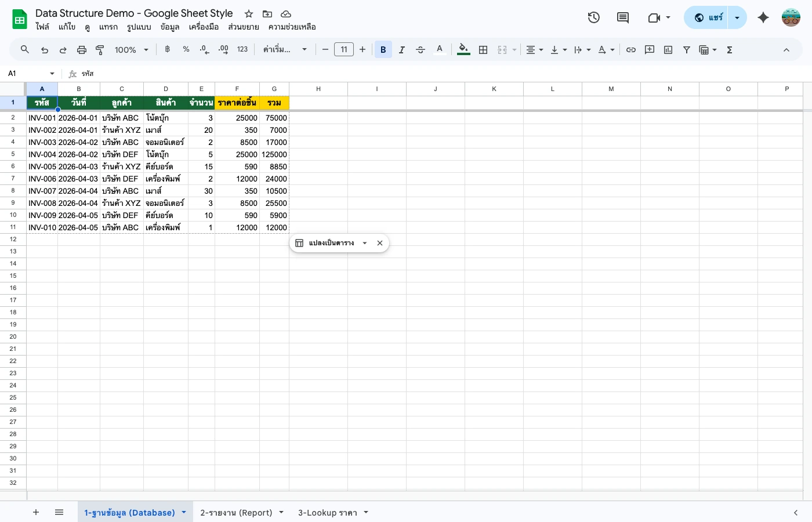Open version history
Screen dimensions: 812x522
click(x=593, y=17)
